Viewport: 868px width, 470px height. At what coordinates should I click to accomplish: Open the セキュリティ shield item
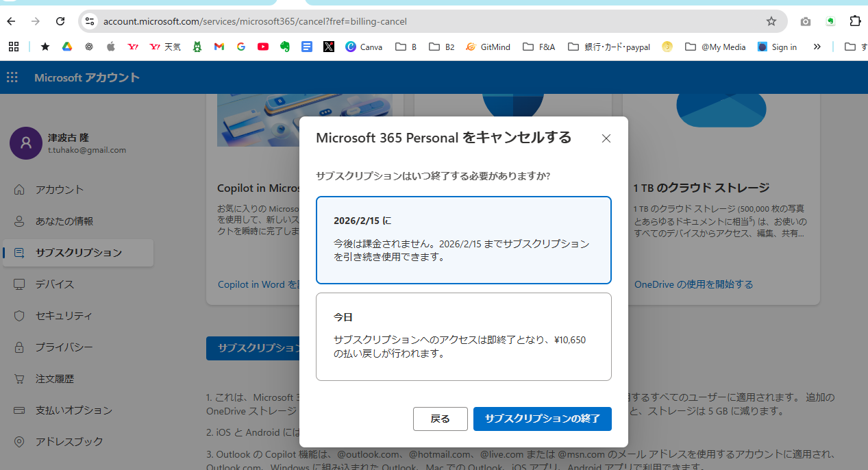coord(63,316)
